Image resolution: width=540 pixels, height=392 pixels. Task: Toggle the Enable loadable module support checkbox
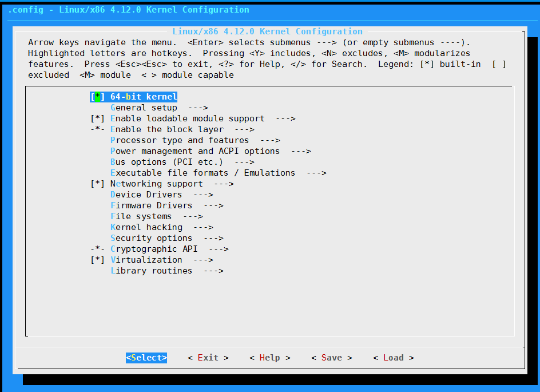(x=97, y=118)
